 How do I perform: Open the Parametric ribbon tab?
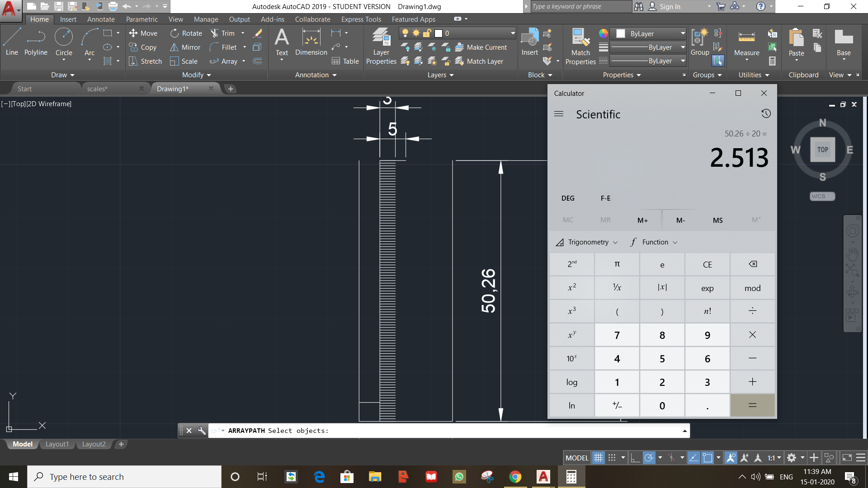[x=142, y=19]
